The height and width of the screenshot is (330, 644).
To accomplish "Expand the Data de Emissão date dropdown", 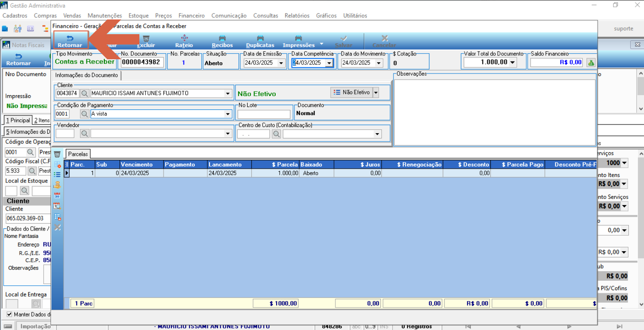I will [x=281, y=63].
